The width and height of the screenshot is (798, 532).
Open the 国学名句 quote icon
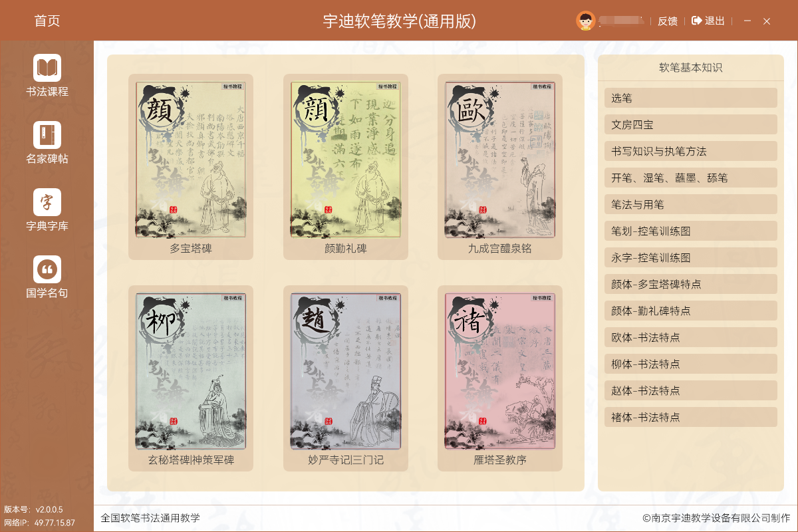pyautogui.click(x=47, y=269)
